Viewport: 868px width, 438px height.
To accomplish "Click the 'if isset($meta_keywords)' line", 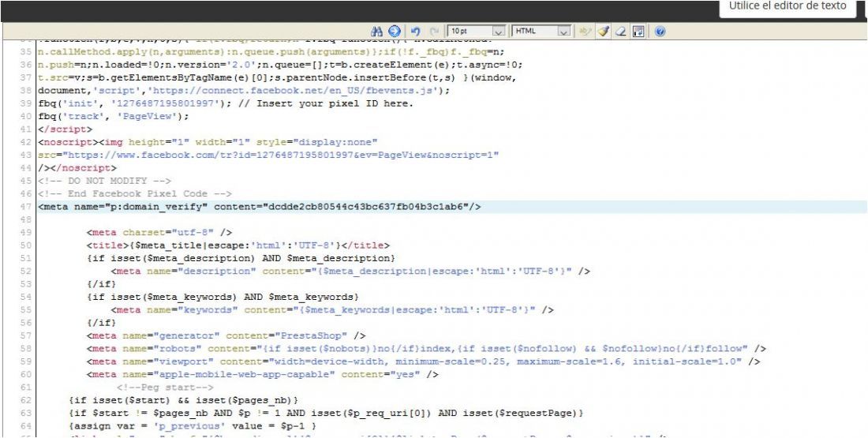I will tap(223, 298).
